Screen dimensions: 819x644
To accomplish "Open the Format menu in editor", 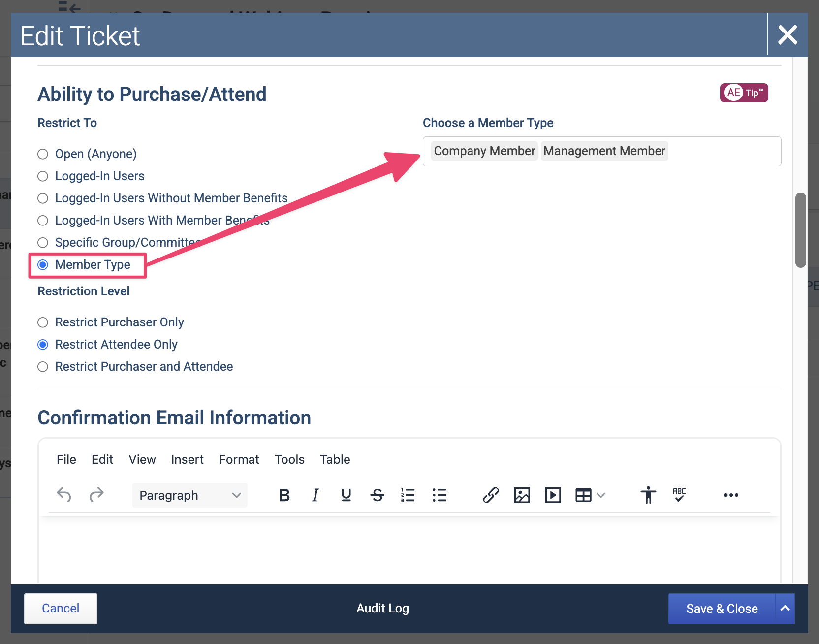I will [x=239, y=460].
